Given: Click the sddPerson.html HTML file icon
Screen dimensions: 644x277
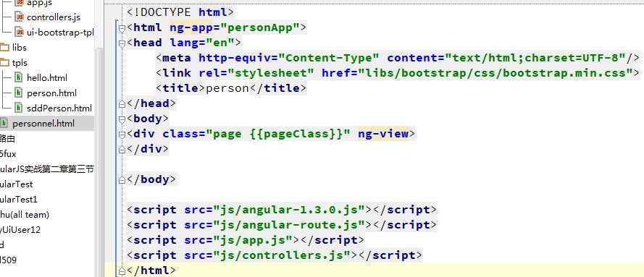Looking at the screenshot, I should (19, 108).
